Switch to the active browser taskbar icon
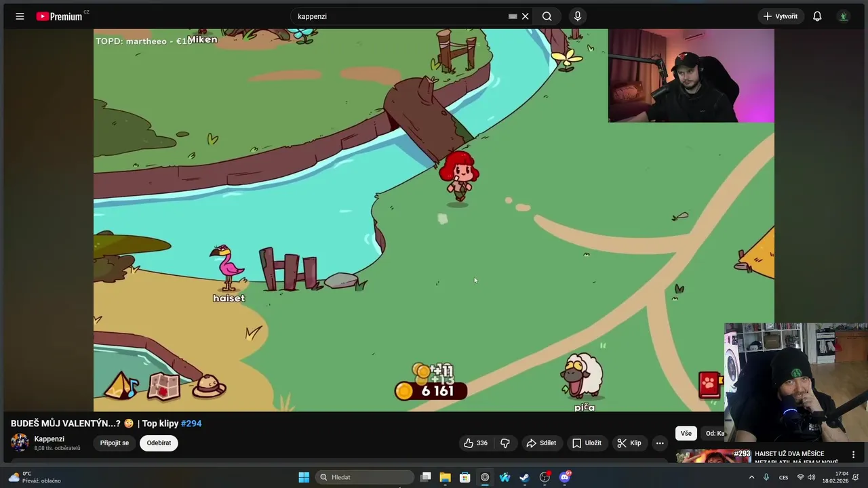Screen dimensions: 868x488 point(485,477)
